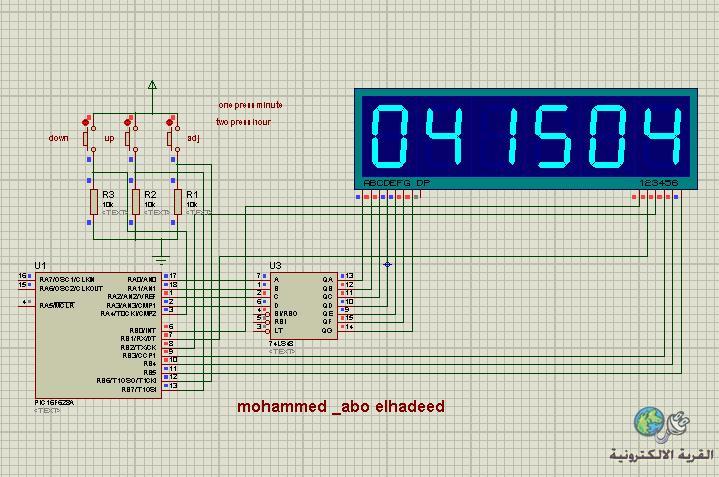Viewport: 719px width, 477px height.
Task: Click pin label QA on U3
Action: coord(327,279)
